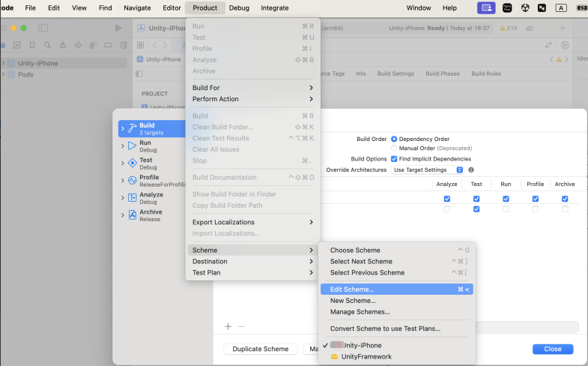The width and height of the screenshot is (588, 366).
Task: Toggle first row Analyze checkbox
Action: point(447,199)
